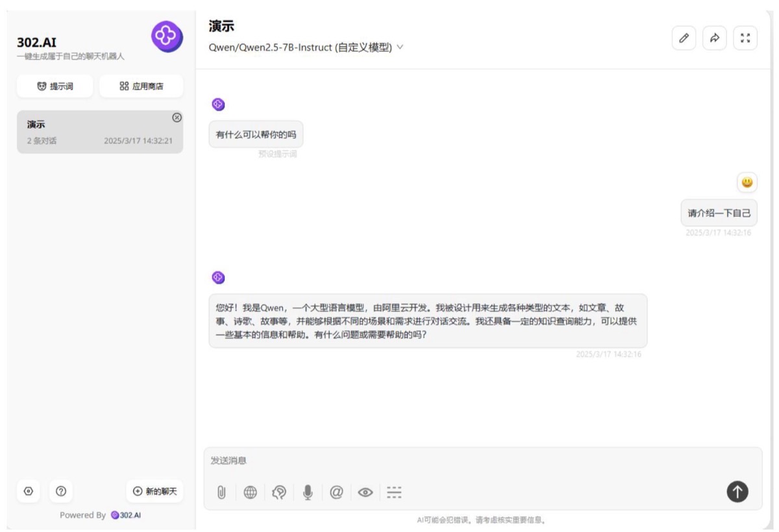Toggle the globe web search icon
The image size is (779, 532).
click(x=250, y=492)
